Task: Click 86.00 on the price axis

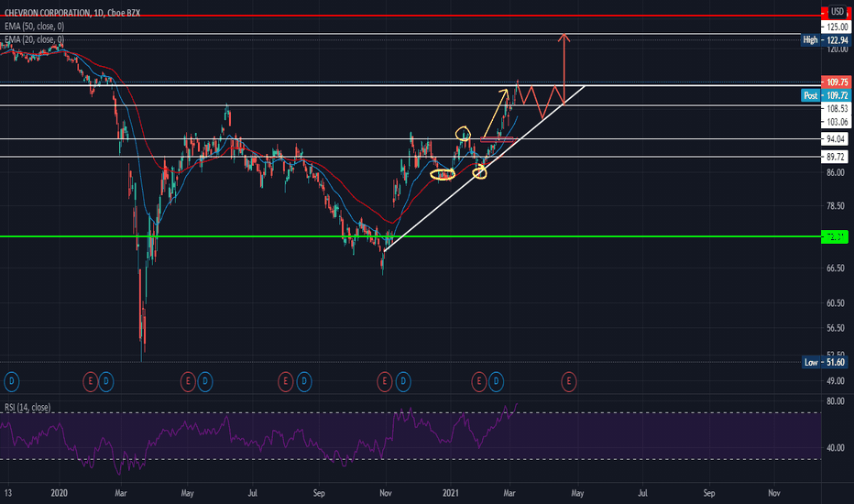Action: tap(836, 172)
